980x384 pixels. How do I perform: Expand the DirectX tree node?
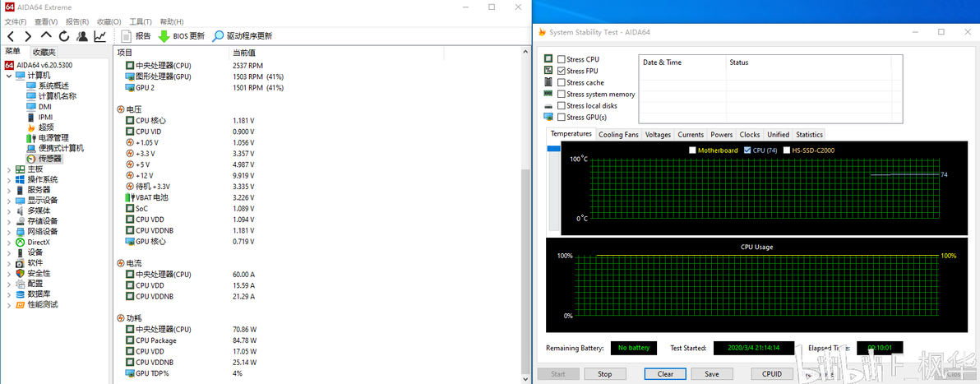(x=8, y=242)
